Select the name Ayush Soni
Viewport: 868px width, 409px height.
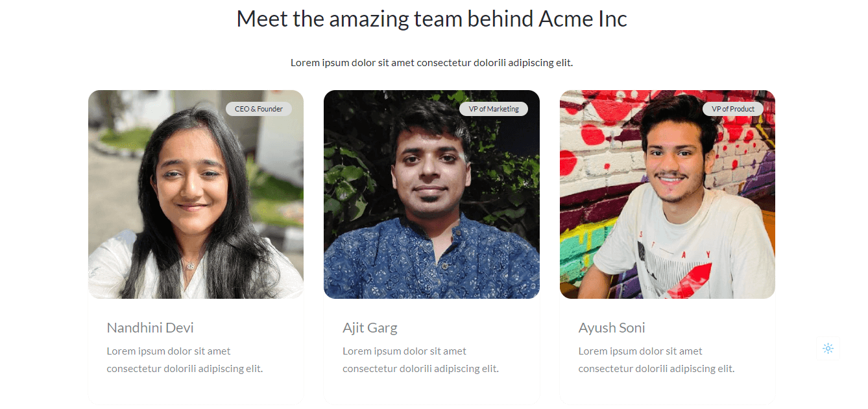pos(612,327)
